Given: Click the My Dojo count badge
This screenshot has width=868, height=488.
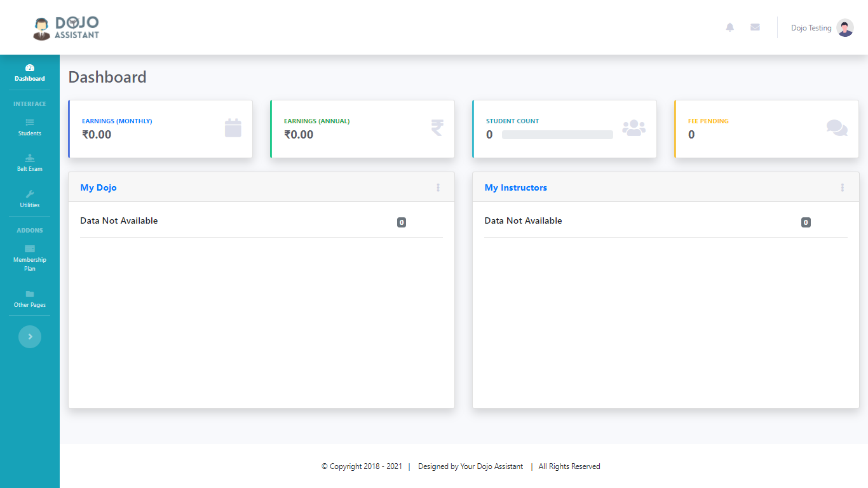Looking at the screenshot, I should click(402, 222).
